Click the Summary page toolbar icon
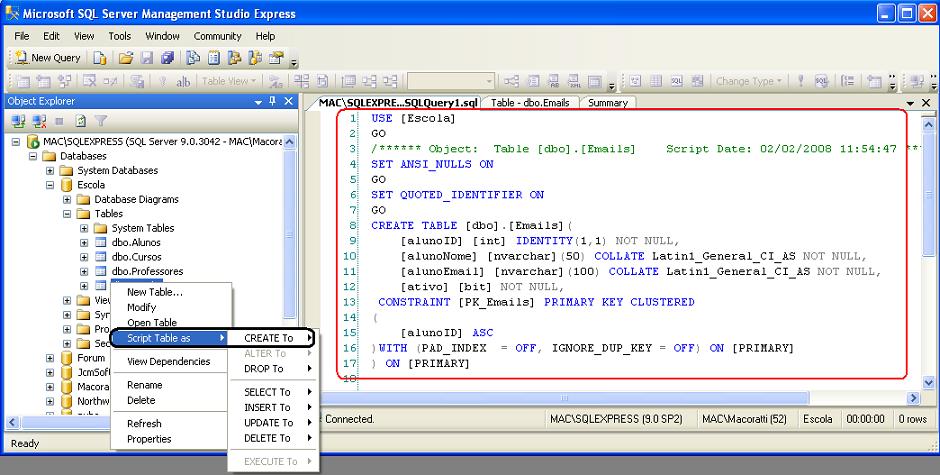 point(214,58)
